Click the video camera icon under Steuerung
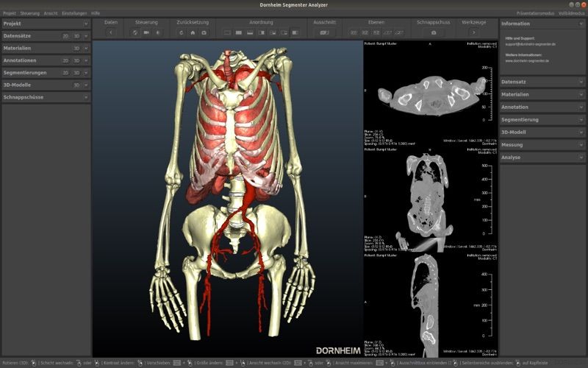 (x=146, y=32)
